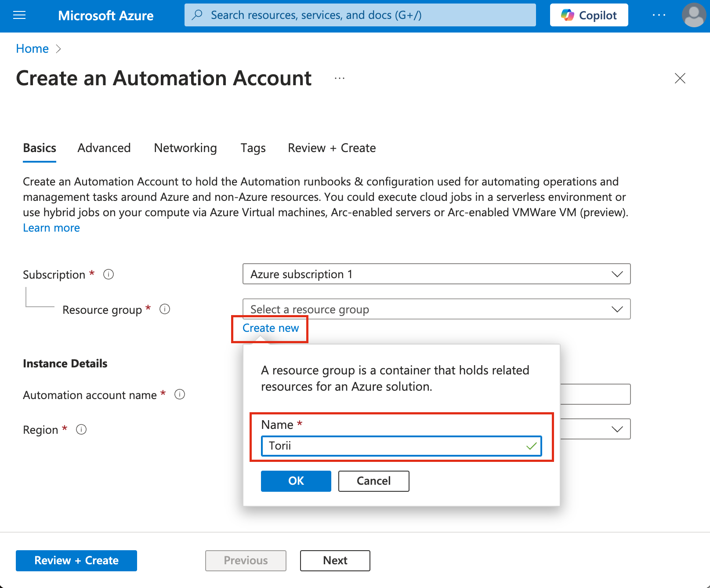Show Subscription info tooltip icon
Image resolution: width=710 pixels, height=588 pixels.
tap(109, 274)
